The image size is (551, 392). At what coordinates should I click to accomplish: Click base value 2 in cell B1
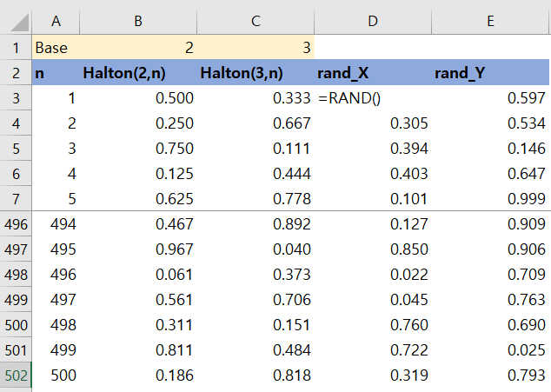pyautogui.click(x=138, y=48)
